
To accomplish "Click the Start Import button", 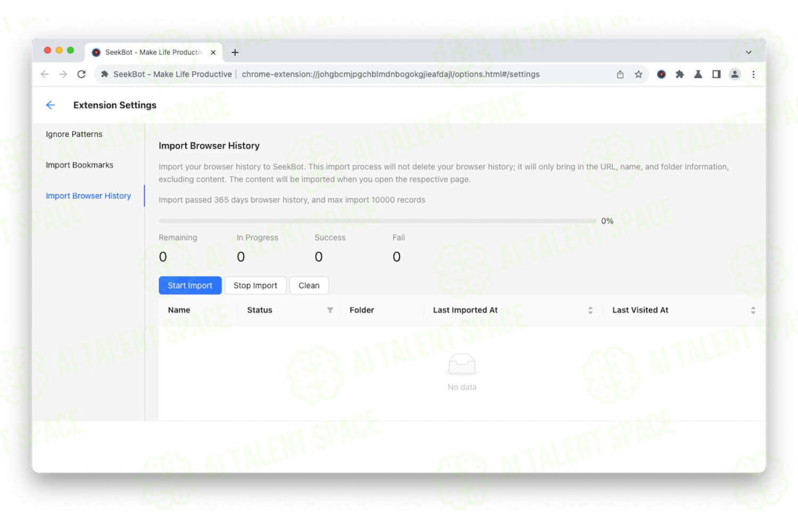I will tap(190, 286).
